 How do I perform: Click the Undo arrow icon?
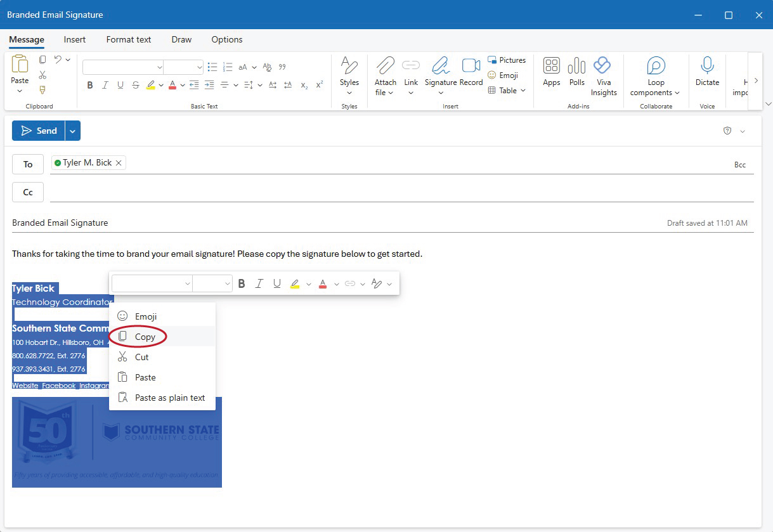[58, 60]
